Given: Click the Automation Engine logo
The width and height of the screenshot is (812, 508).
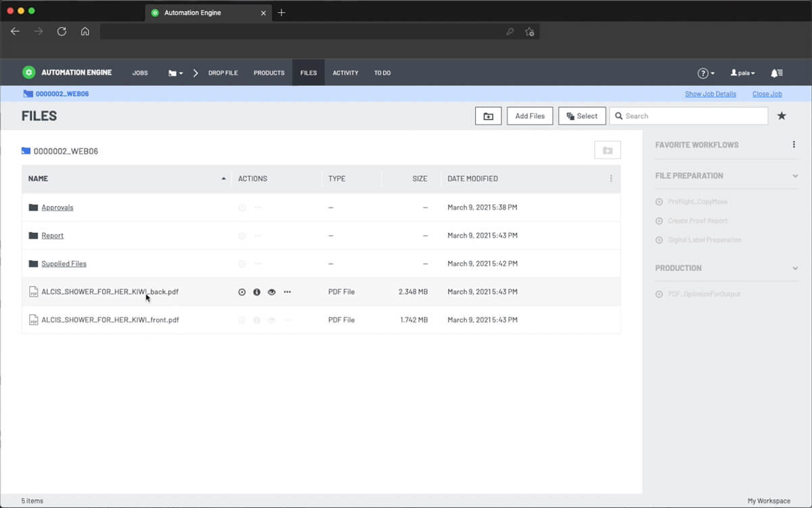Looking at the screenshot, I should 28,72.
